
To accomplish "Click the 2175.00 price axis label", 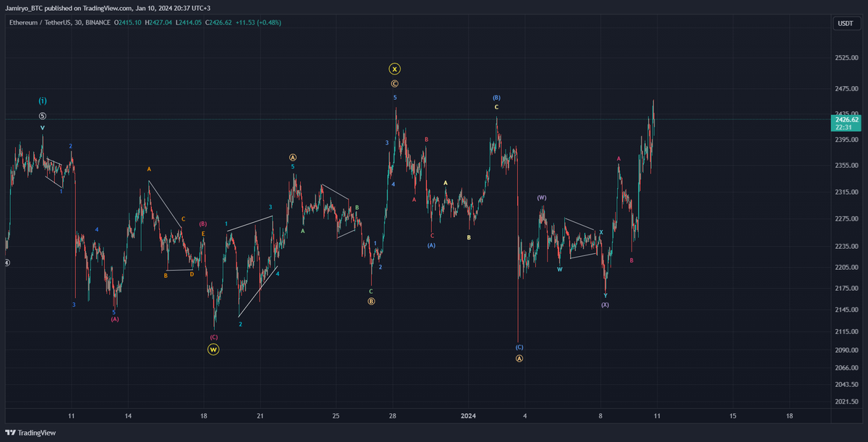I will coord(846,289).
